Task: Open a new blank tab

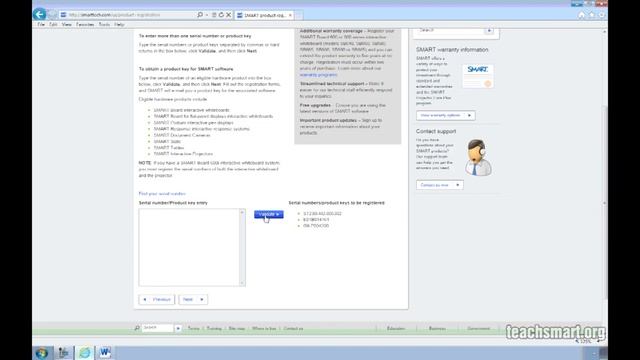Action: 299,15
